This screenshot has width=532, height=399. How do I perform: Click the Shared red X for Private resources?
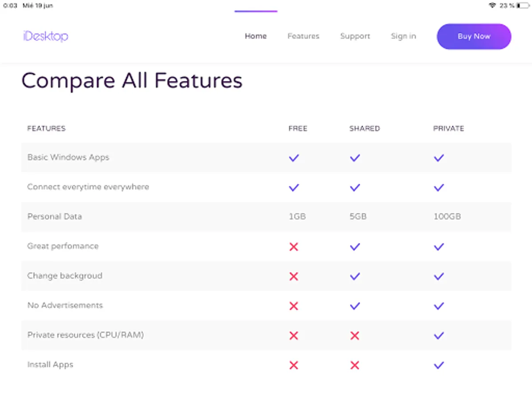coord(355,336)
